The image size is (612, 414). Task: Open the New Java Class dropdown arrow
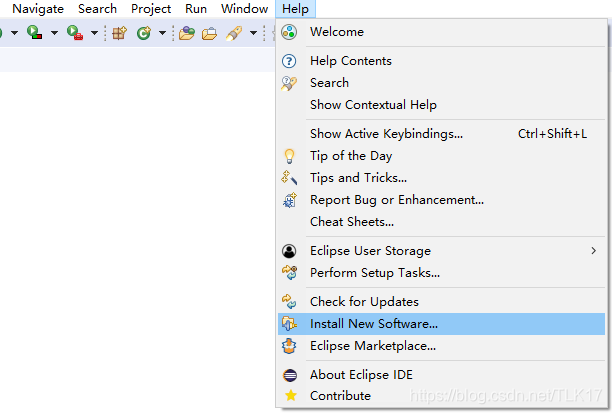point(162,33)
